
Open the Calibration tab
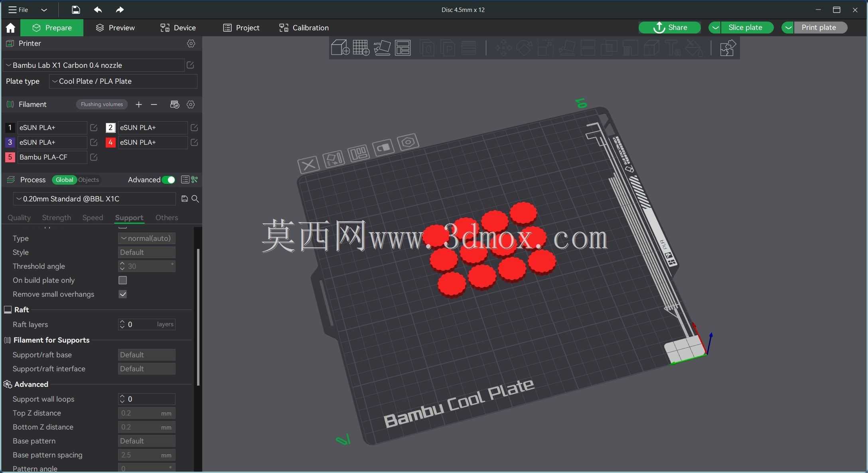click(304, 28)
